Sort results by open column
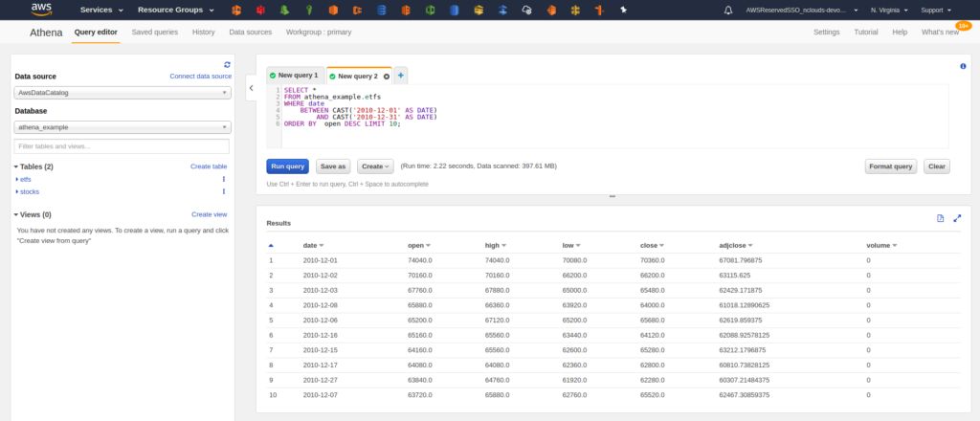980x421 pixels. [419, 246]
